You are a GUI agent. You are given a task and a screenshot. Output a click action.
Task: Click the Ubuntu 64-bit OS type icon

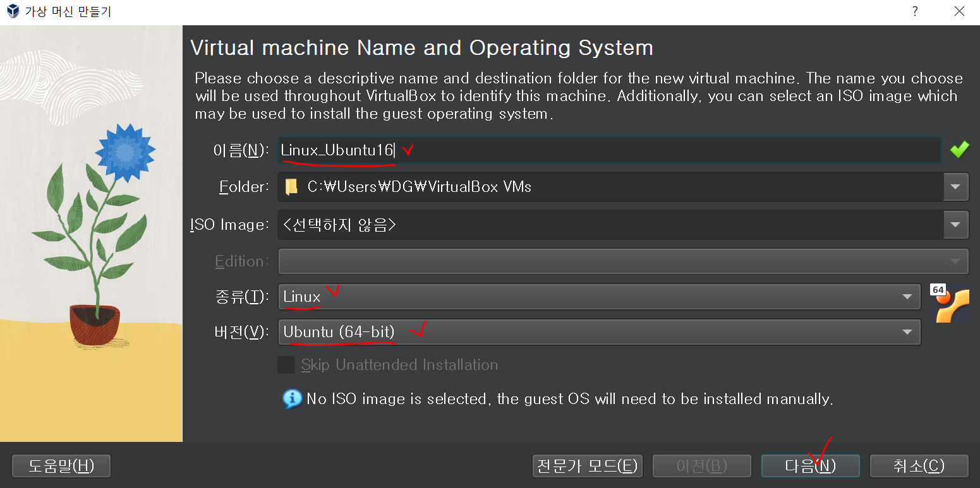[x=950, y=304]
